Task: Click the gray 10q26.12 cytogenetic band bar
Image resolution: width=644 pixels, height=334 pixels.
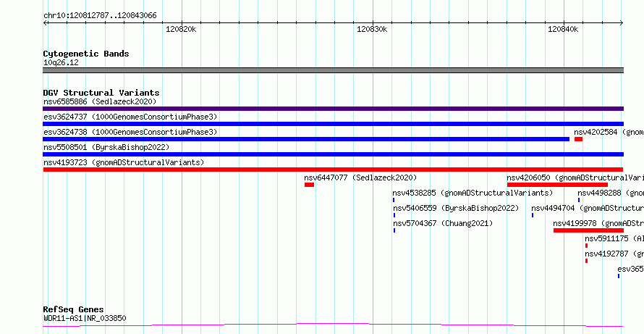Action: 333,70
